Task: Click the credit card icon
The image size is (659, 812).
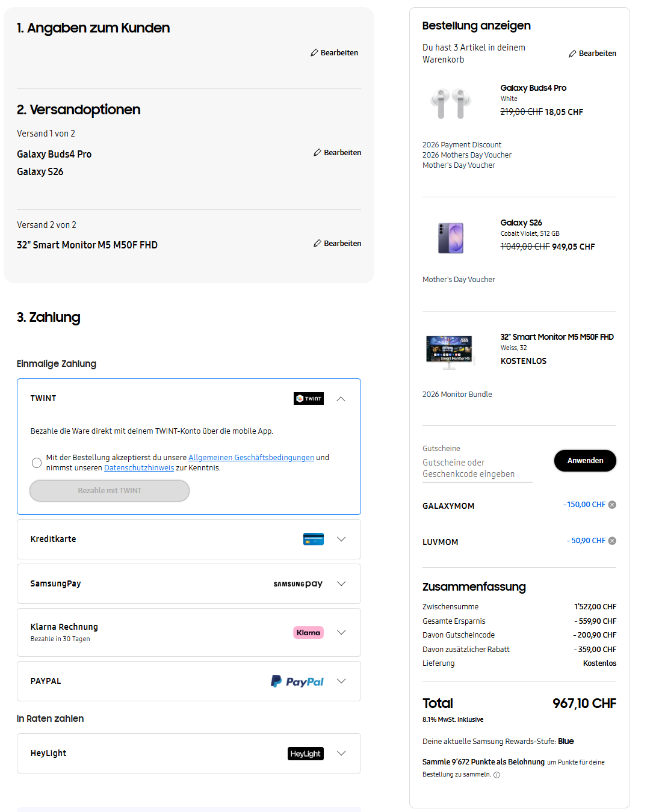Action: click(314, 539)
